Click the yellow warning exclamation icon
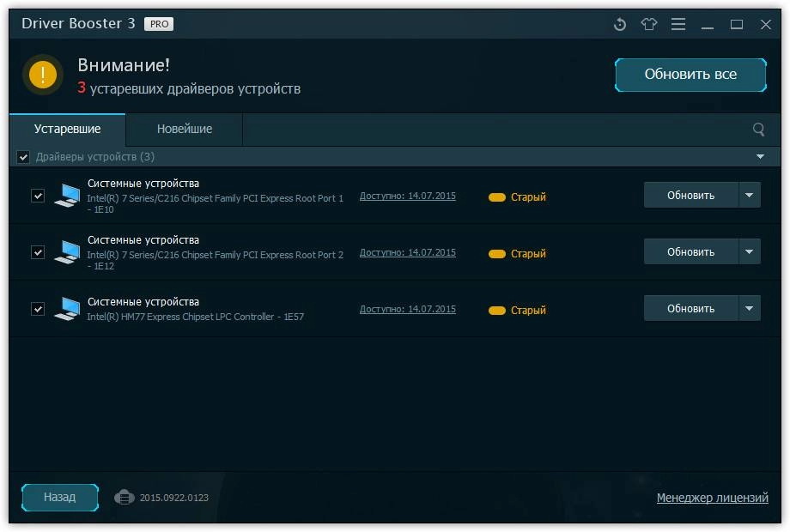 coord(43,74)
